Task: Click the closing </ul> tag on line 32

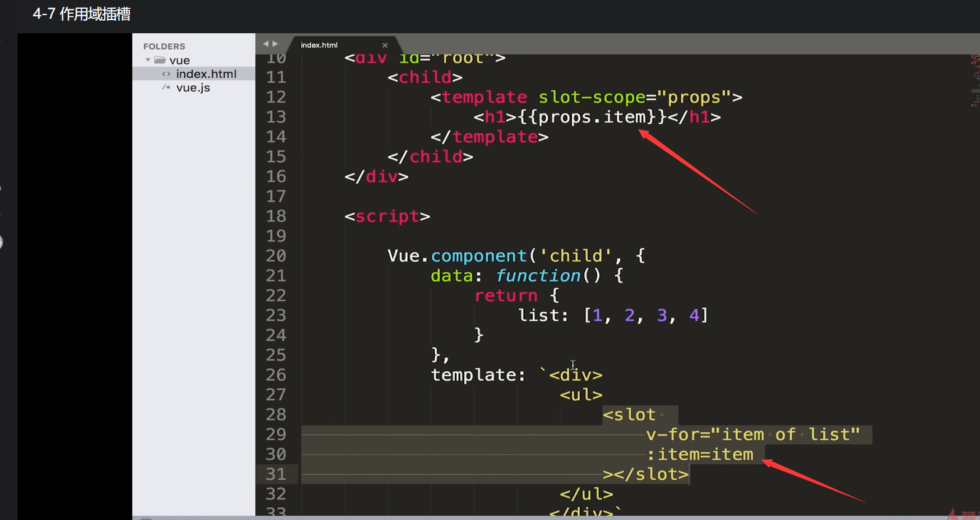Action: click(x=587, y=494)
